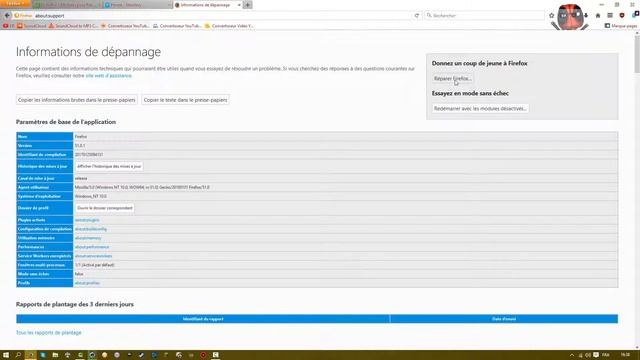Viewport: 640px width, 360px height.
Task: Click 'Réparer Firefox…' button
Action: [x=452, y=78]
